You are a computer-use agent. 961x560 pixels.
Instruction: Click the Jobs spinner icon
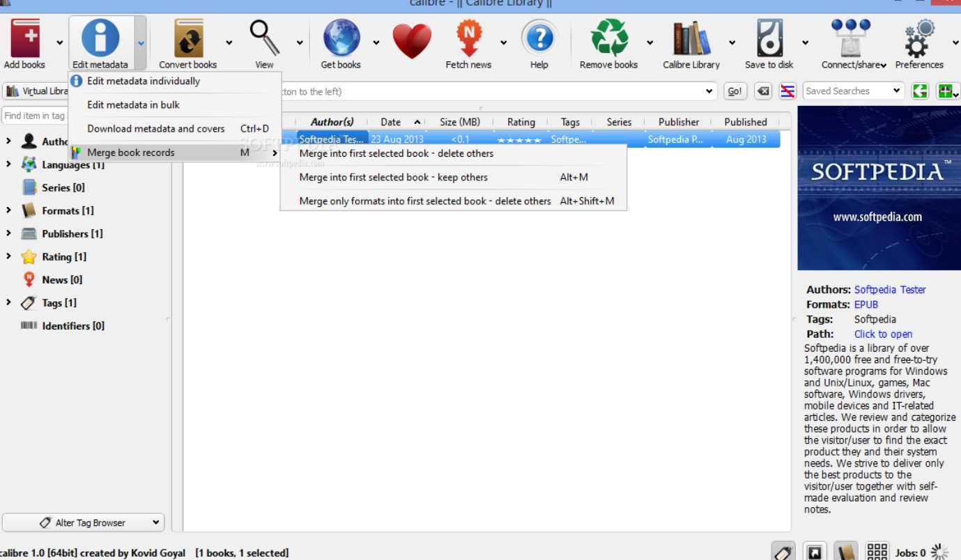(939, 552)
